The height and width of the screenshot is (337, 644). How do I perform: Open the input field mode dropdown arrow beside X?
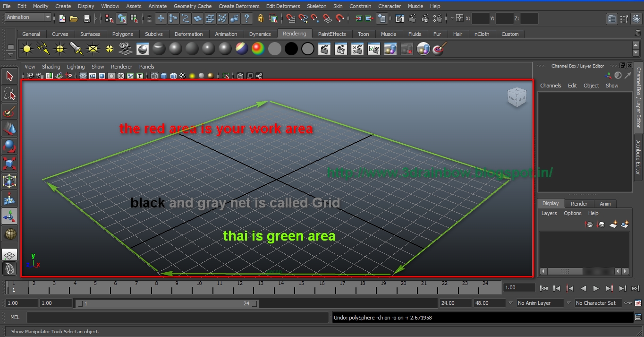452,18
